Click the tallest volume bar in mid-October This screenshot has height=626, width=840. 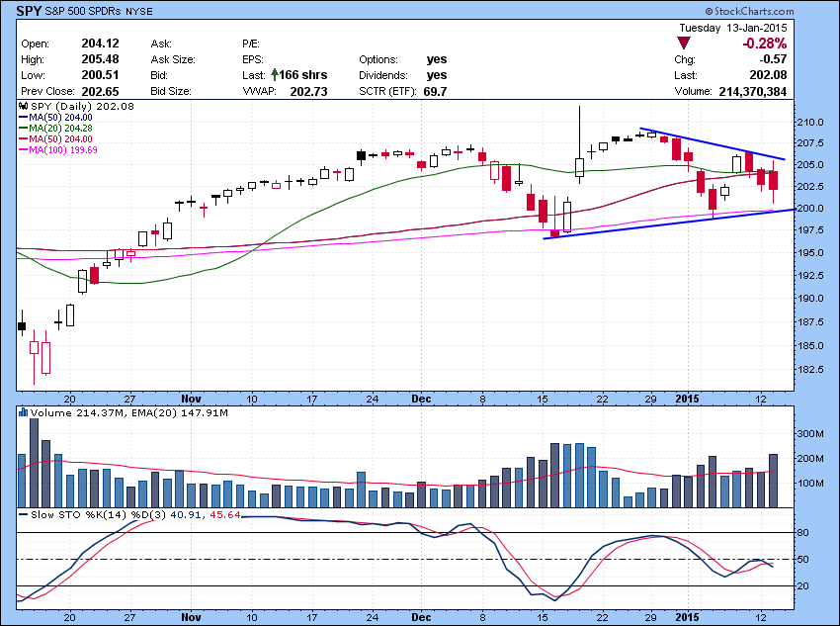pyautogui.click(x=34, y=463)
